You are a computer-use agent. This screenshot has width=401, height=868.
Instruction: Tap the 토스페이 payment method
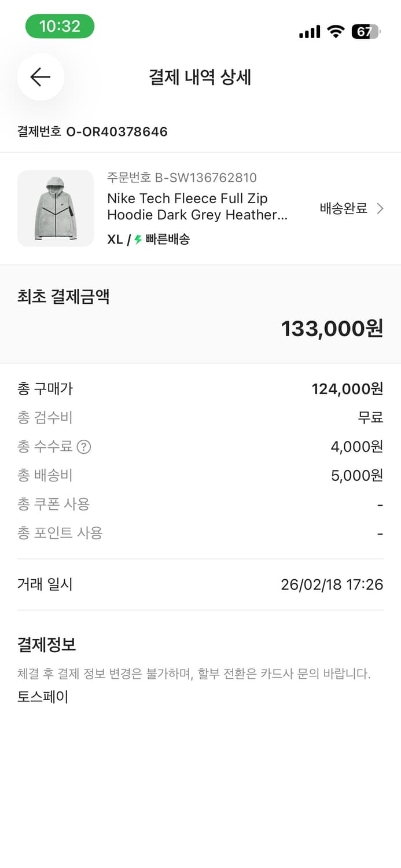(x=42, y=697)
